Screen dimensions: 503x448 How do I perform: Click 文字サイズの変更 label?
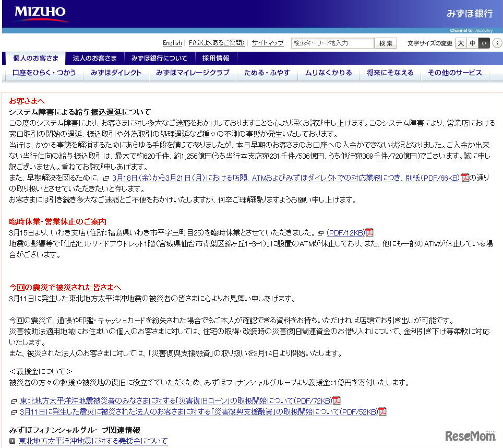430,43
